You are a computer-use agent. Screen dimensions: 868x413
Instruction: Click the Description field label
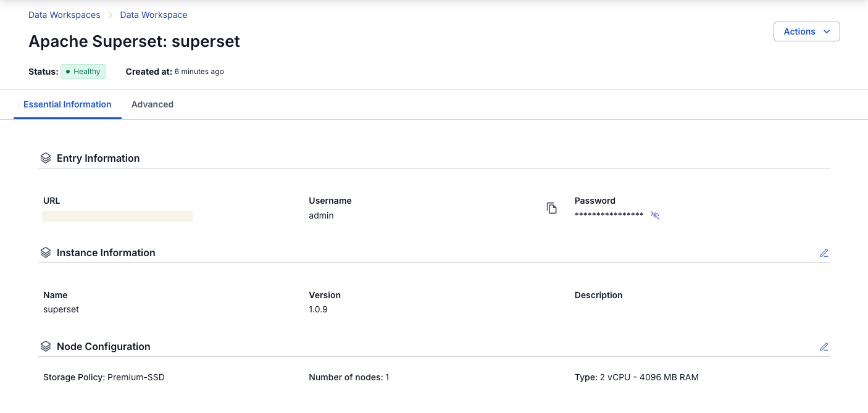[x=598, y=295]
